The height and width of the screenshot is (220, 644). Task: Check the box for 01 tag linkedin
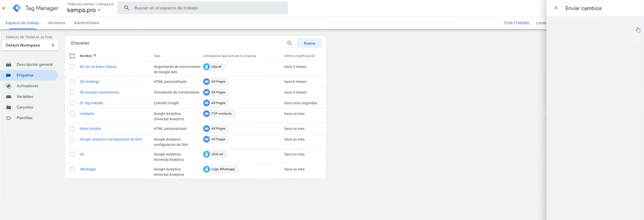tap(72, 103)
